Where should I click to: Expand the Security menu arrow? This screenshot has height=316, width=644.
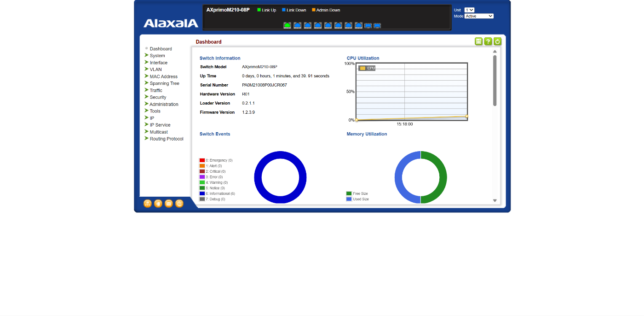point(146,97)
